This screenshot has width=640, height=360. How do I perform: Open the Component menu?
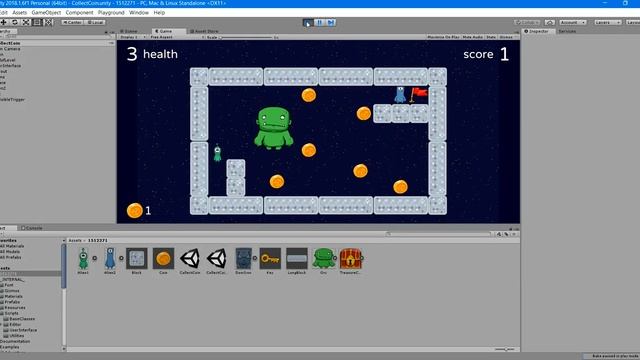click(x=79, y=13)
